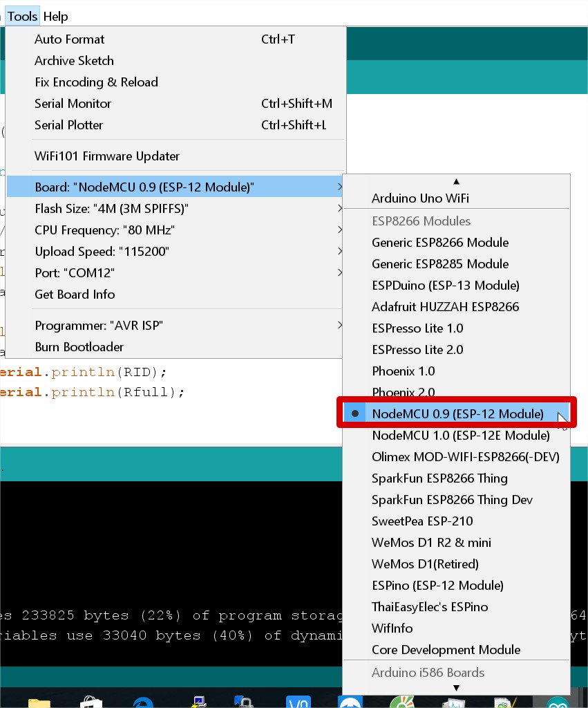
Task: Pick ESPDuino (ESP-13 Module)
Action: [456, 286]
